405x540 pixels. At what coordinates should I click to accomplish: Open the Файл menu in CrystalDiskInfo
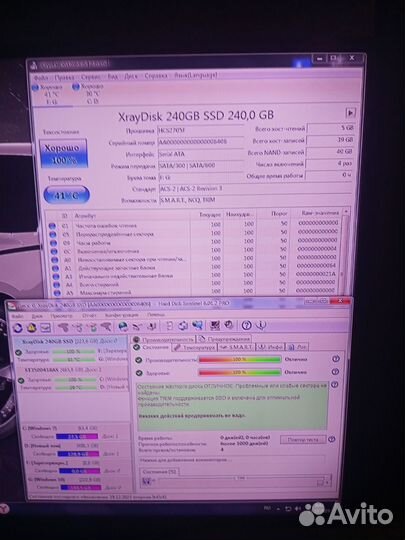click(42, 77)
